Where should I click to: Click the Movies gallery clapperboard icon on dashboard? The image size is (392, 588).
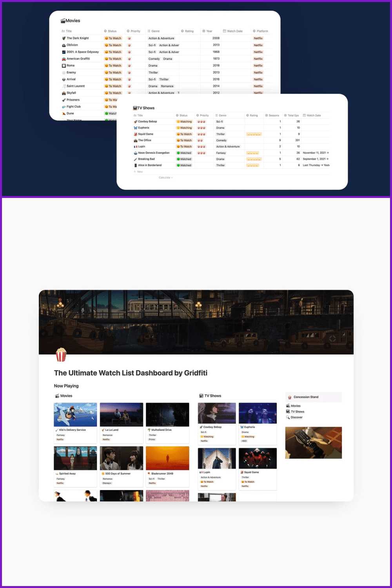[57, 396]
